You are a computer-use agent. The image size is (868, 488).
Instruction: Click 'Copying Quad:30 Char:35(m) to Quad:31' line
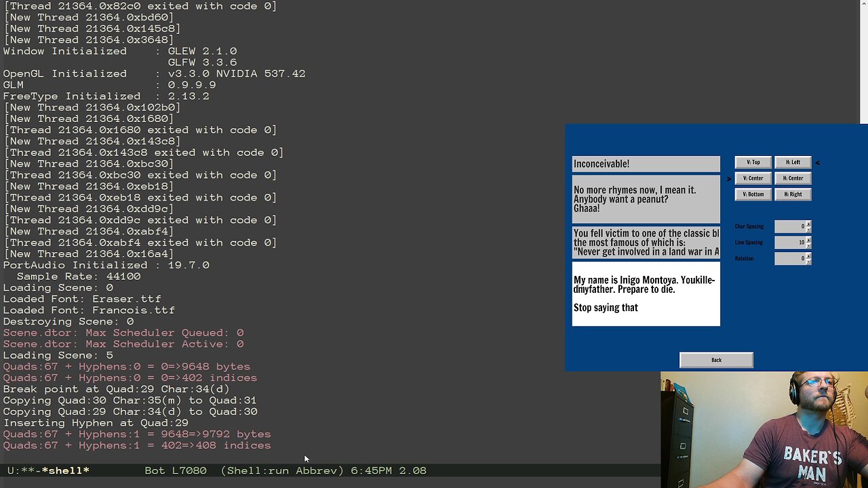coord(130,401)
